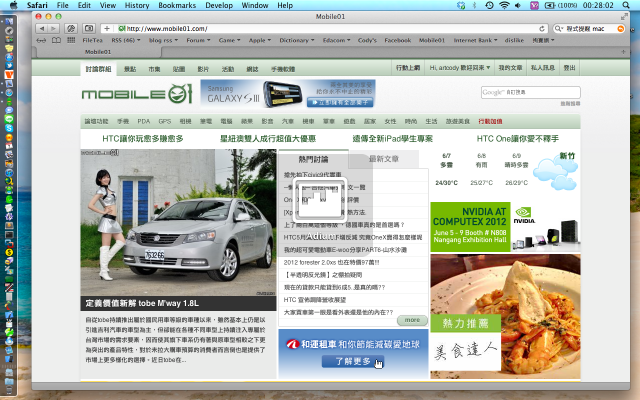
Task: Launch Skype from the Dock
Action: 9,128
